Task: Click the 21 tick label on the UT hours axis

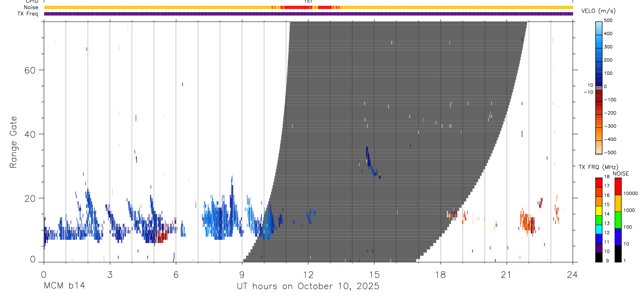Action: (x=507, y=275)
